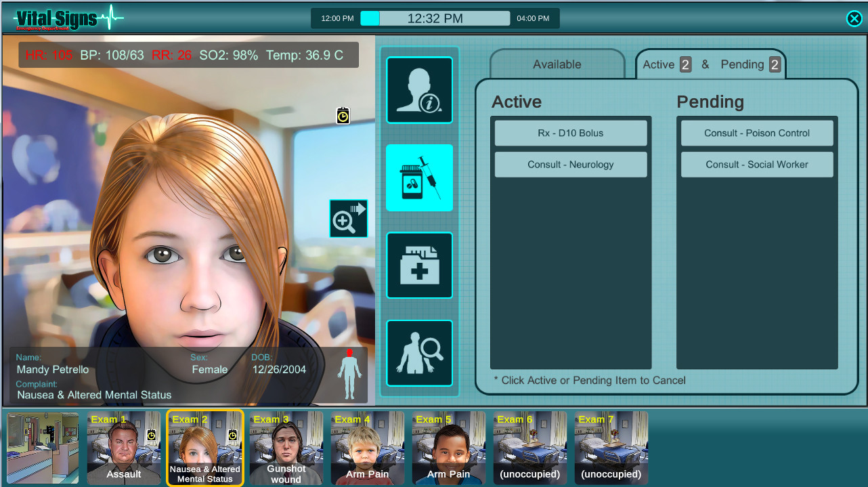Switch to the Available tab
The image size is (868, 487).
[557, 64]
